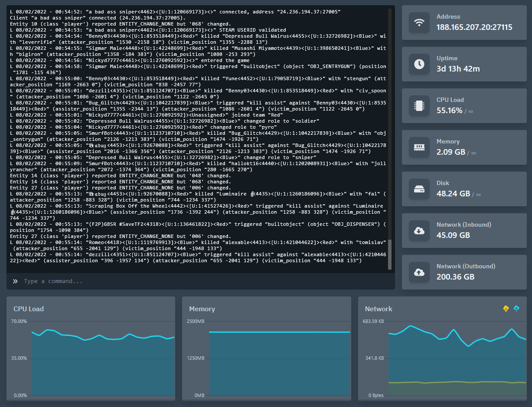This screenshot has width=532, height=407.
Task: Click the "Address" label on the stat card
Action: pos(448,16)
